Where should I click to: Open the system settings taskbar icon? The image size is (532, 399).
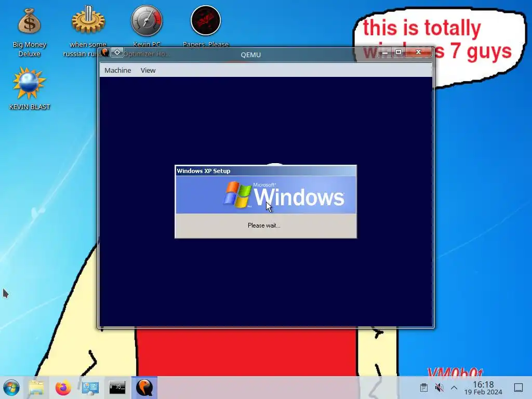[90, 388]
